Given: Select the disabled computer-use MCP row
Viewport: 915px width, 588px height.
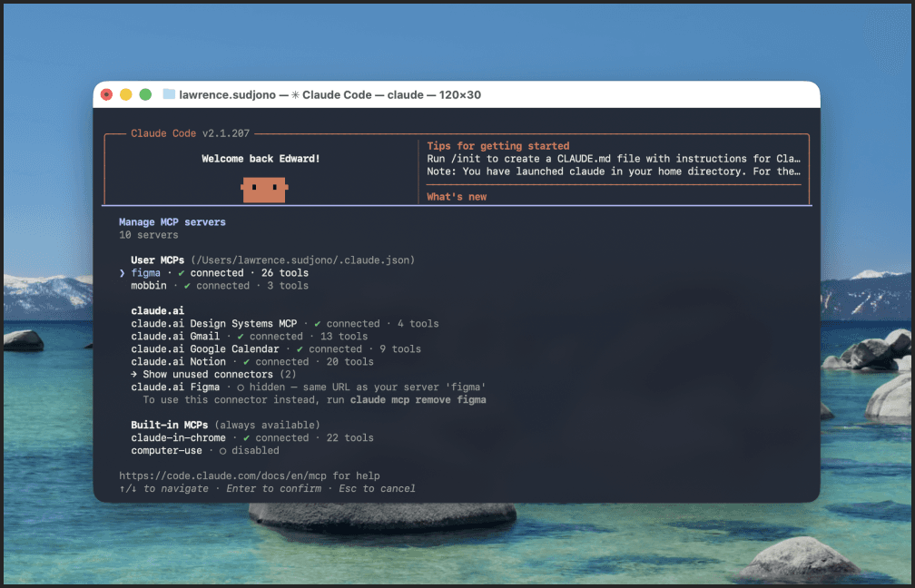Looking at the screenshot, I should pyautogui.click(x=205, y=451).
